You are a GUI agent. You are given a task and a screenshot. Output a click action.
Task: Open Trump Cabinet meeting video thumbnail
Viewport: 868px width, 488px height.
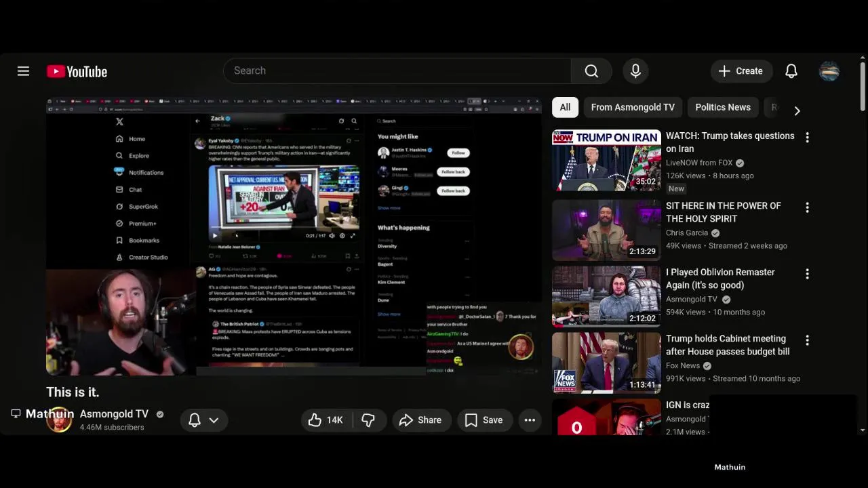(x=606, y=363)
